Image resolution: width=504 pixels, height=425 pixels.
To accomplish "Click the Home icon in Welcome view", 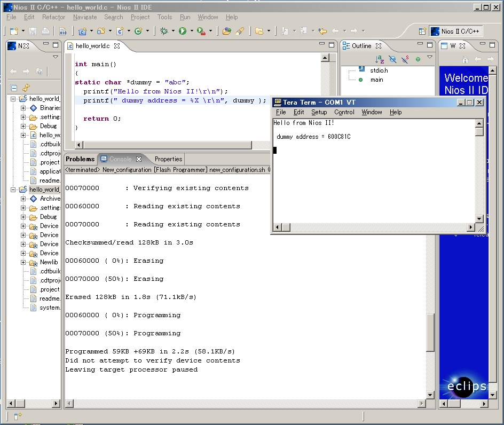I will pyautogui.click(x=465, y=59).
